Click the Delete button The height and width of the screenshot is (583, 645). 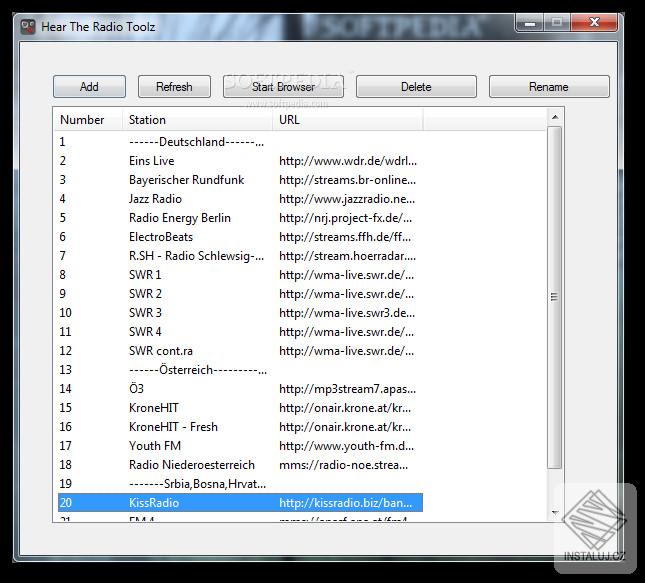tap(416, 86)
